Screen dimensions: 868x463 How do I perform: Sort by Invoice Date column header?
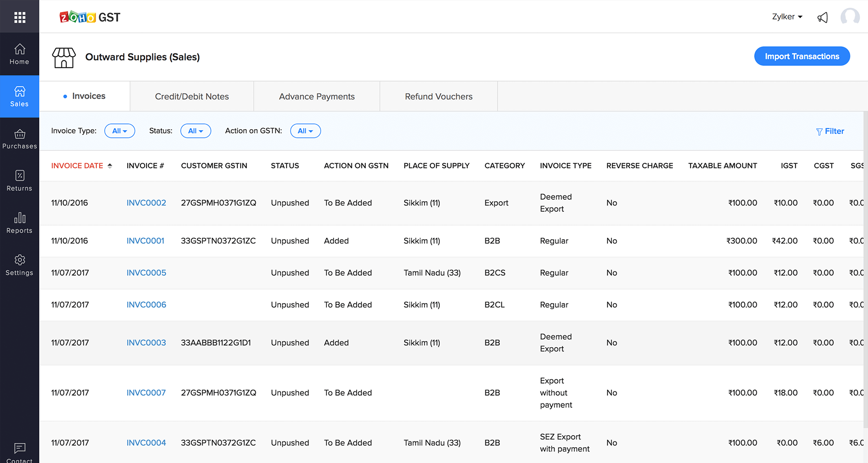point(77,166)
